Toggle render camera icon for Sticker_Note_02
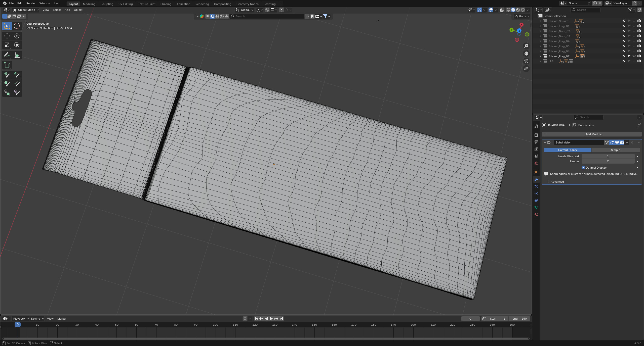 (639, 31)
